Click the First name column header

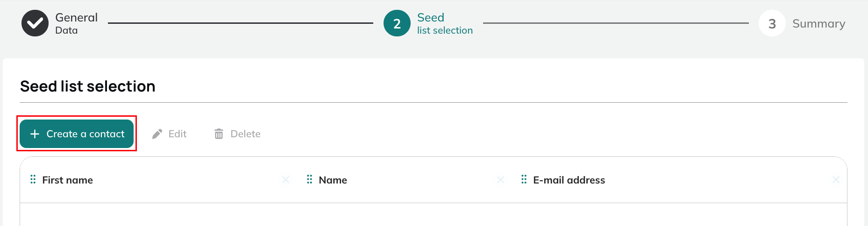[x=68, y=180]
